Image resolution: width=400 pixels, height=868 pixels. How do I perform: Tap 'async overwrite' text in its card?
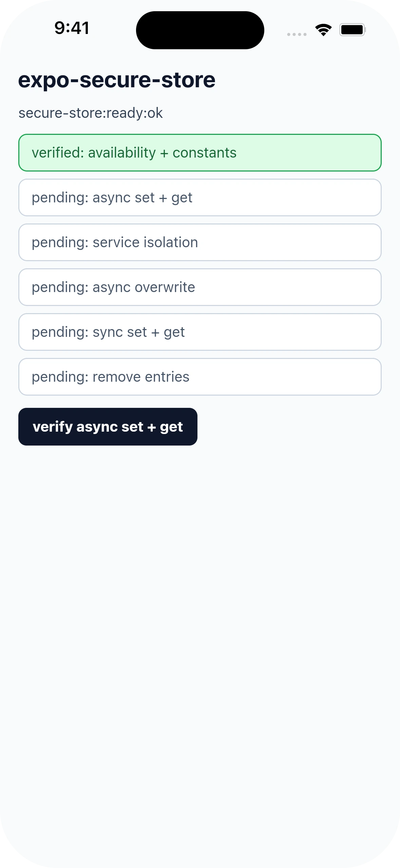click(144, 287)
